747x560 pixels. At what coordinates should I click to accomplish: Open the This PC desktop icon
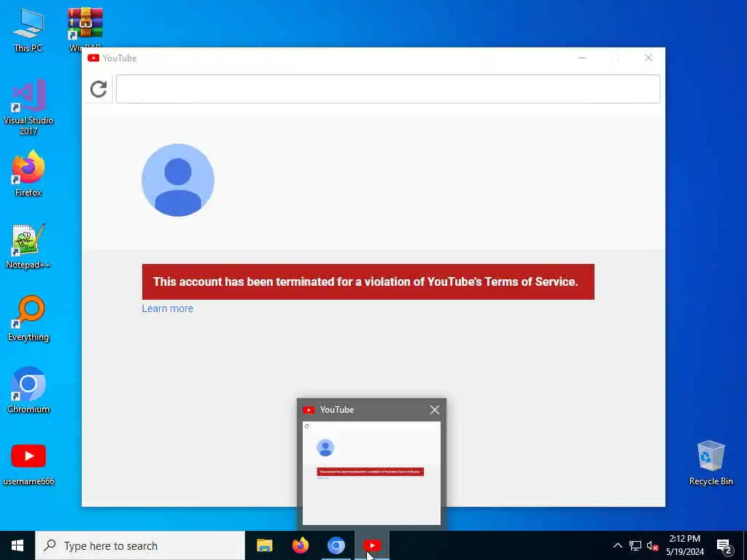tap(28, 29)
